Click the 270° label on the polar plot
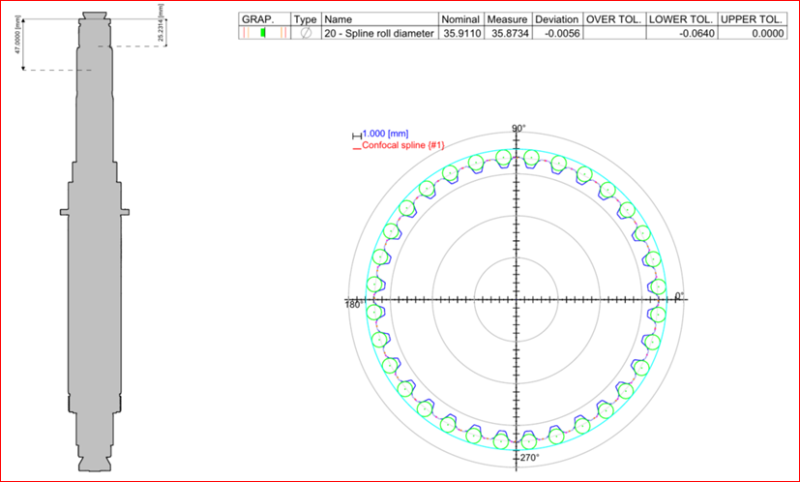 coord(529,458)
